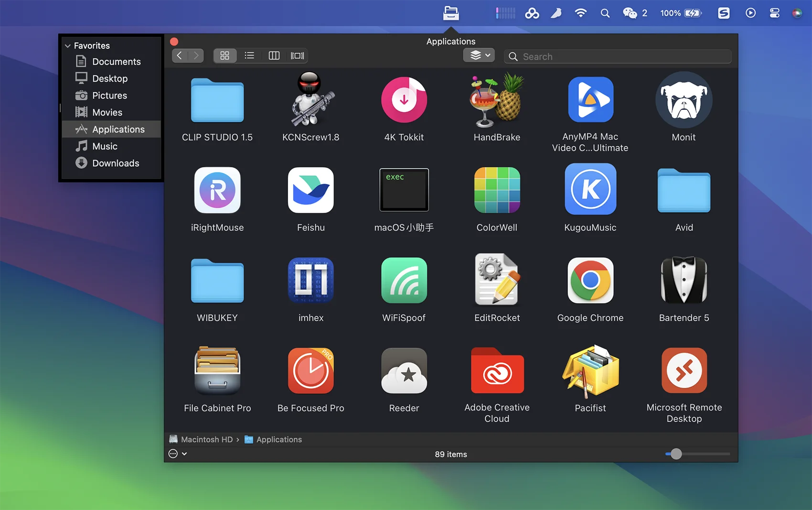Open Movies from Favorites

pyautogui.click(x=112, y=112)
